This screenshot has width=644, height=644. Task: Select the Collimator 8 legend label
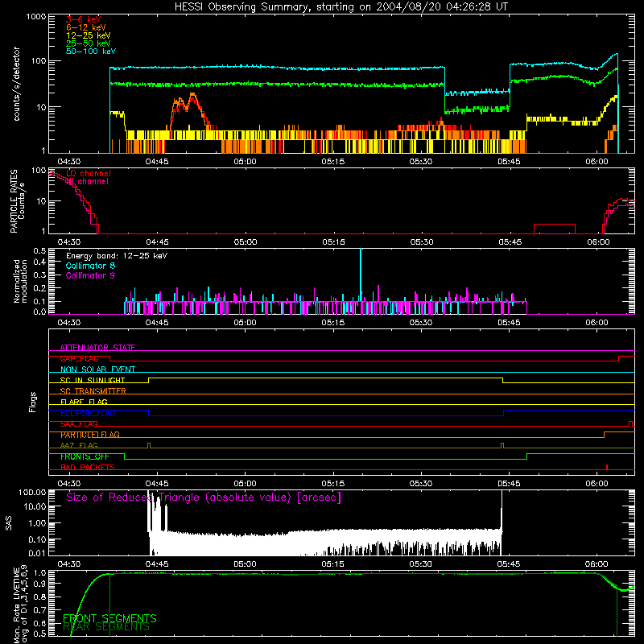(90, 266)
